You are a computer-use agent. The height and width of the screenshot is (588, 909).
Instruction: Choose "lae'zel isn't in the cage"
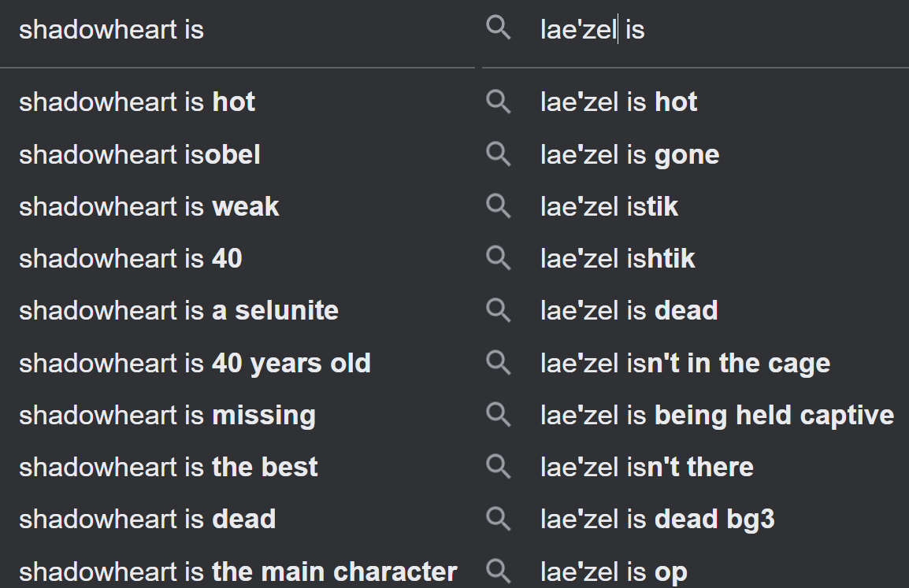685,363
